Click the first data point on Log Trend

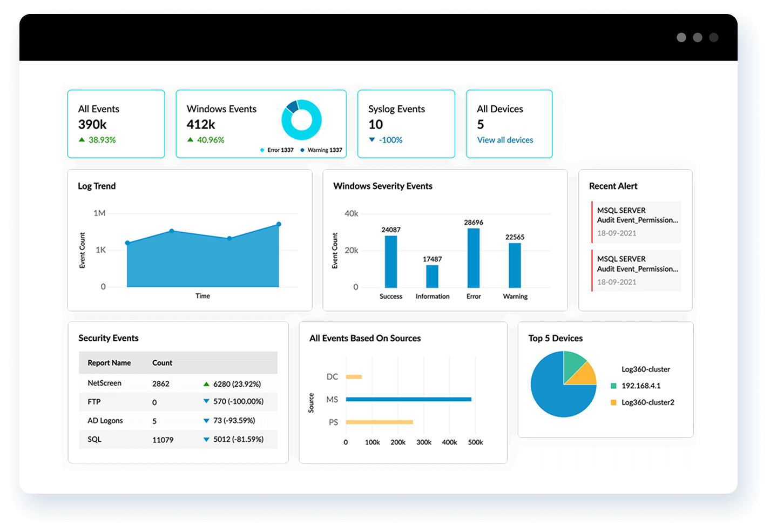tap(127, 243)
